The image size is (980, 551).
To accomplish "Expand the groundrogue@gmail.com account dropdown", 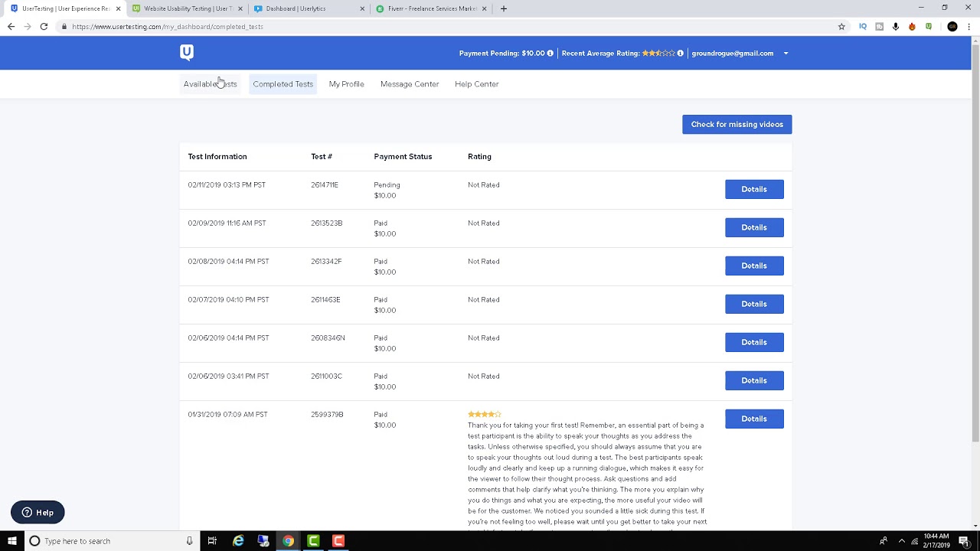I will tap(786, 54).
